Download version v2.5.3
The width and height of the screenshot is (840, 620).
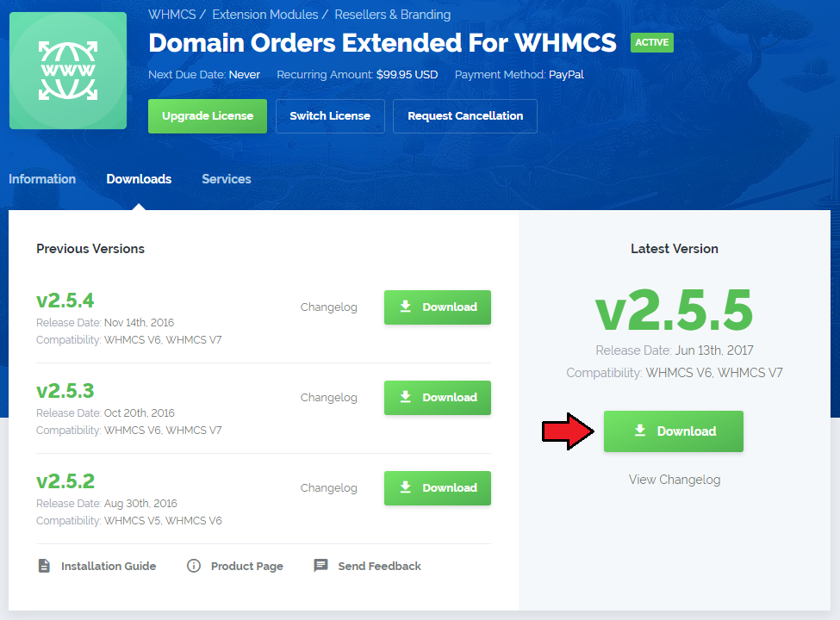coord(437,398)
